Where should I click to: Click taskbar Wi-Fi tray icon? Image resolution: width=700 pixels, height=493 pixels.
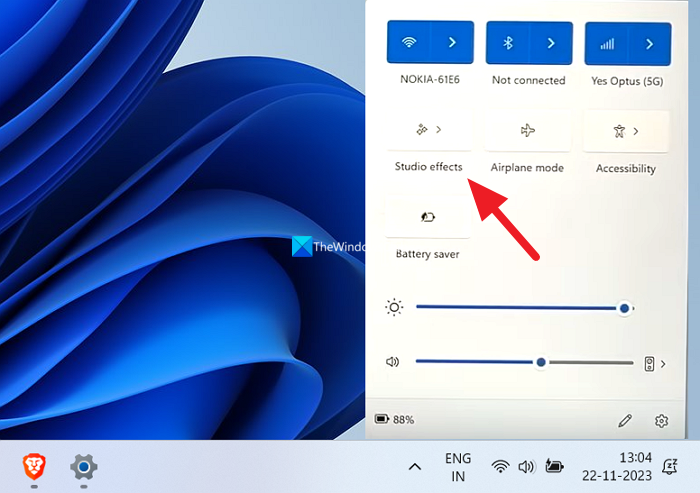tap(500, 467)
